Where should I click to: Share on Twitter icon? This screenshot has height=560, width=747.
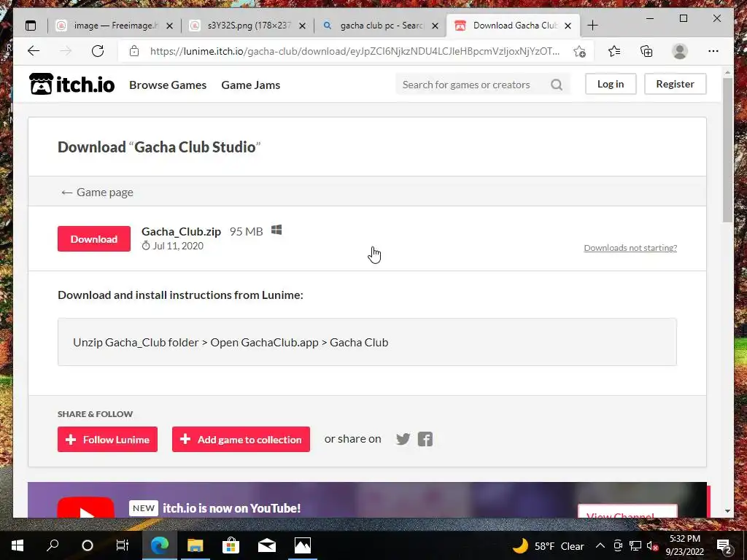point(403,439)
